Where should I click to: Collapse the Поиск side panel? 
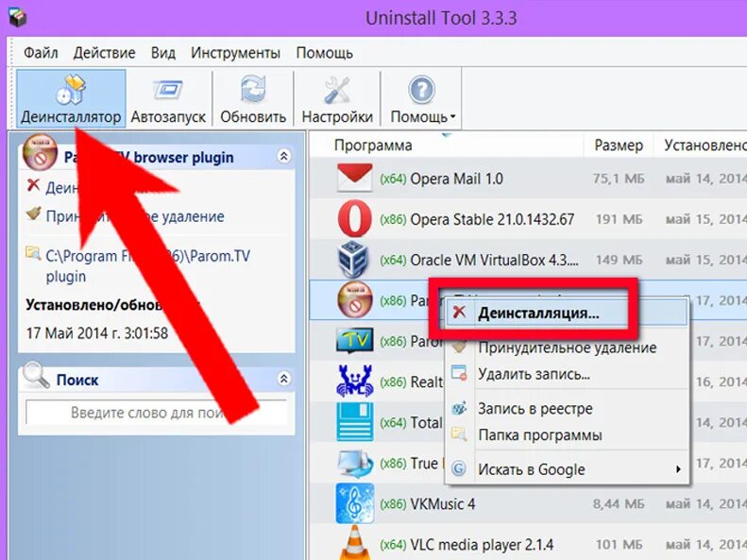coord(284,379)
